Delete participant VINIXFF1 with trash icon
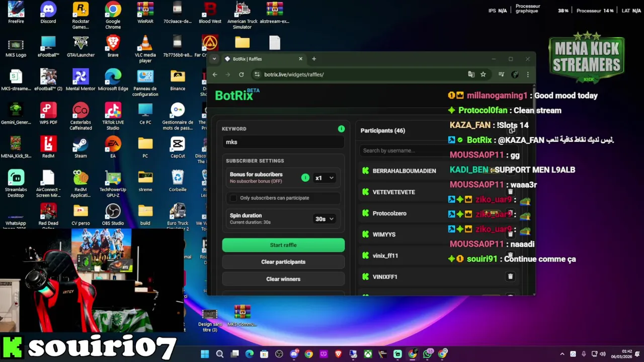 [510, 277]
